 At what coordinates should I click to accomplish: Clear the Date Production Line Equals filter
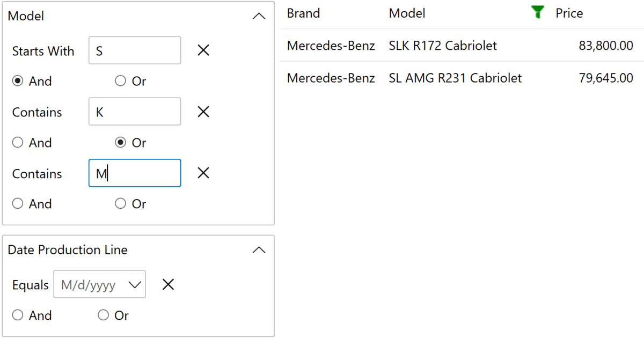168,284
